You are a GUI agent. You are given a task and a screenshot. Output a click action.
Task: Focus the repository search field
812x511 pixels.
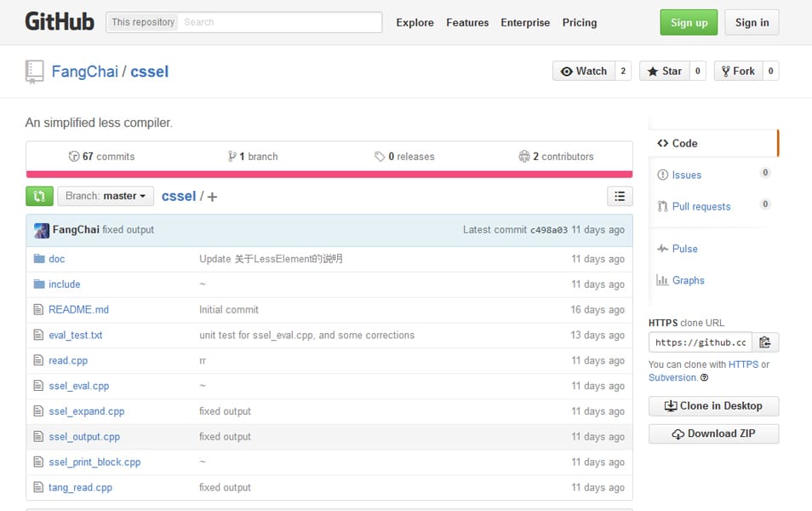[279, 22]
